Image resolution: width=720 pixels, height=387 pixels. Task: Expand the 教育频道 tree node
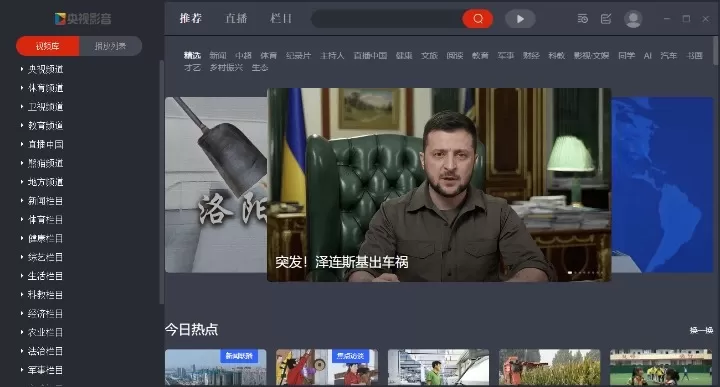(x=41, y=126)
